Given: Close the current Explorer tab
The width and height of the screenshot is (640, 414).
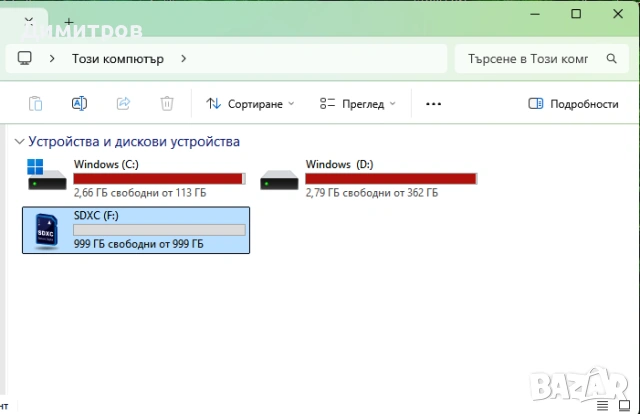Looking at the screenshot, I should pos(29,20).
